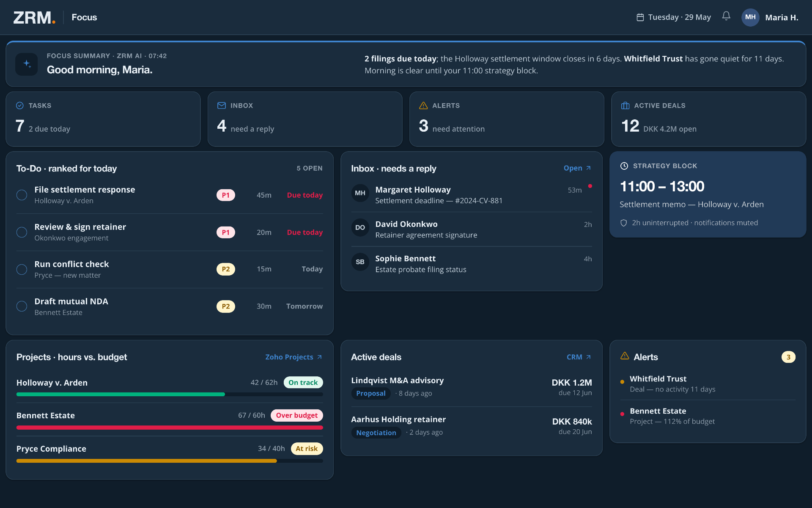The image size is (812, 508).
Task: Open the Inbox summary card
Action: [305, 119]
